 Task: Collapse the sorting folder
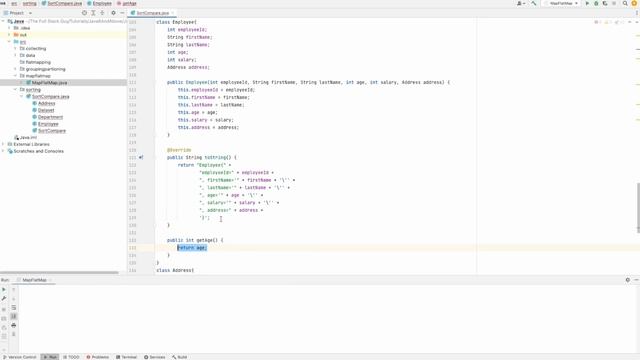point(16,89)
